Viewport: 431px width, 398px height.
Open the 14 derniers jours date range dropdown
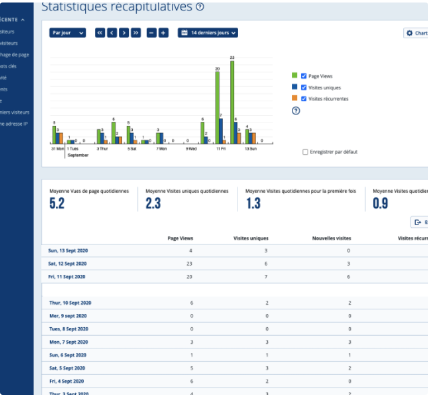point(208,33)
